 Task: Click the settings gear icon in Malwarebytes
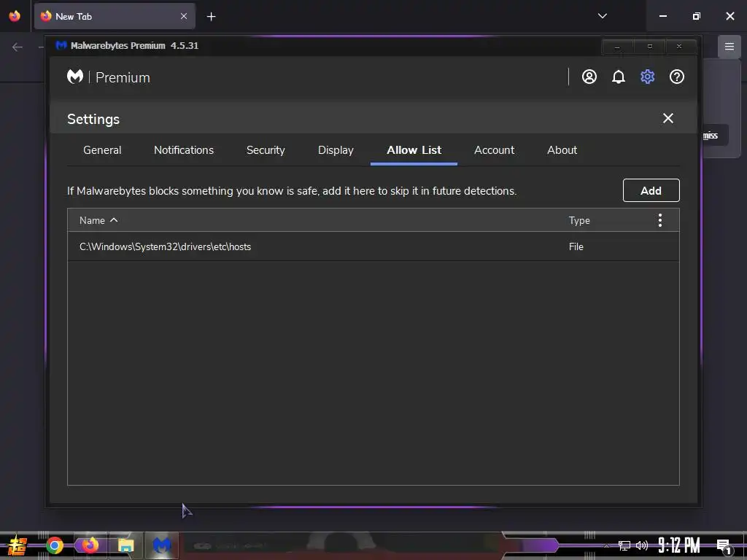(x=648, y=77)
